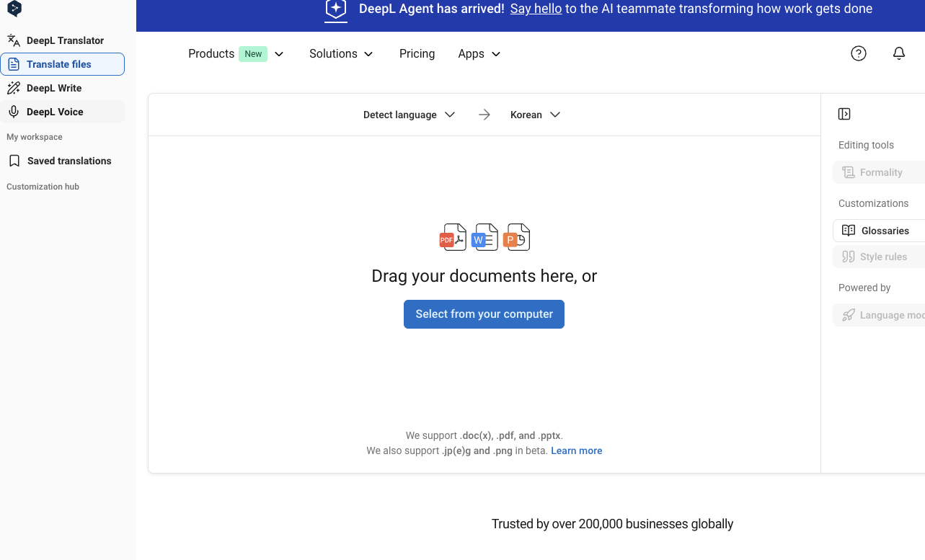Click the Style rules quote icon
Screen dimensions: 925x560
click(849, 257)
